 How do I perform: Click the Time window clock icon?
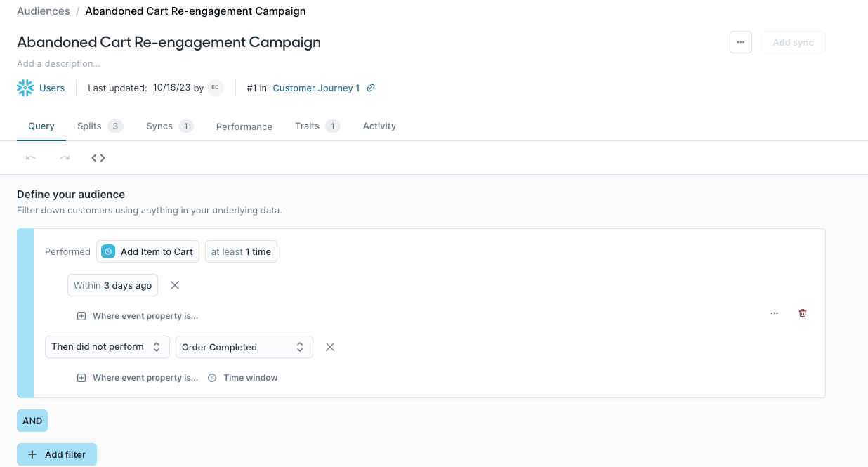click(212, 377)
